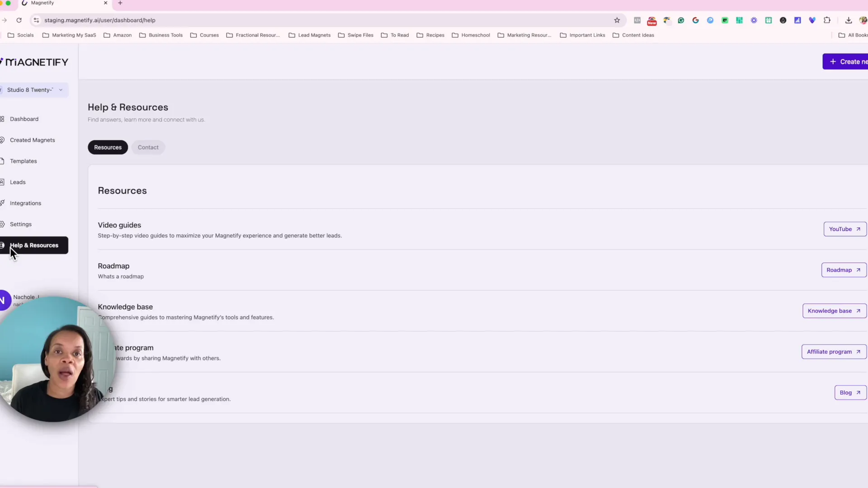The width and height of the screenshot is (868, 488).
Task: Click the browser profile avatar
Action: coord(863,20)
